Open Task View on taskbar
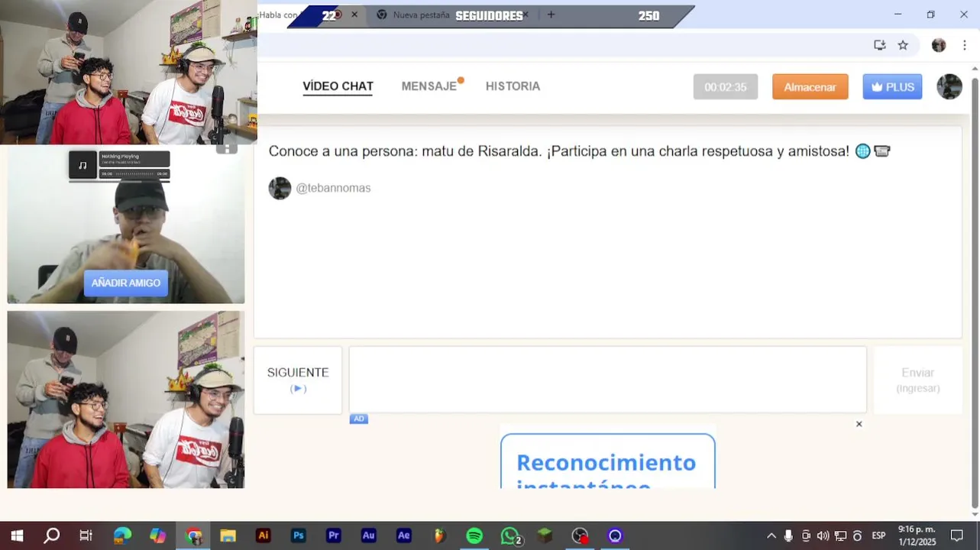This screenshot has height=550, width=980. tap(86, 535)
